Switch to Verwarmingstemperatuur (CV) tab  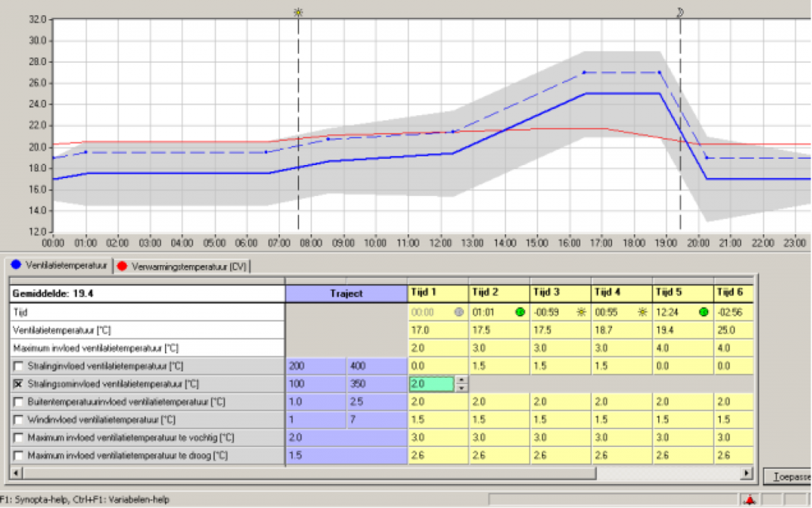182,267
